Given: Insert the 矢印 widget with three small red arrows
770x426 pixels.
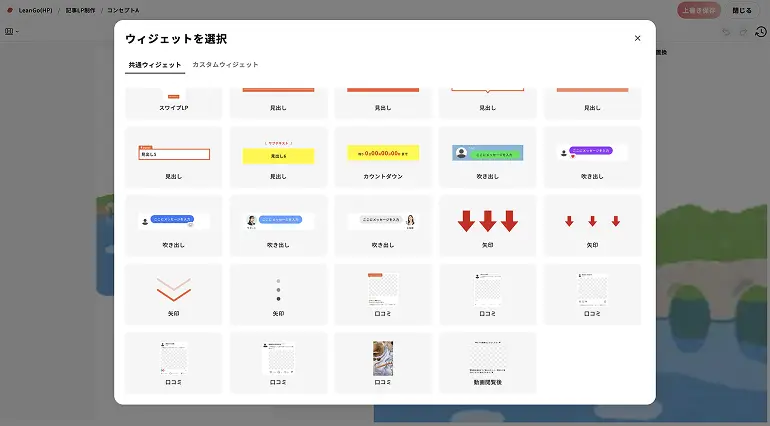Looking at the screenshot, I should [592, 226].
